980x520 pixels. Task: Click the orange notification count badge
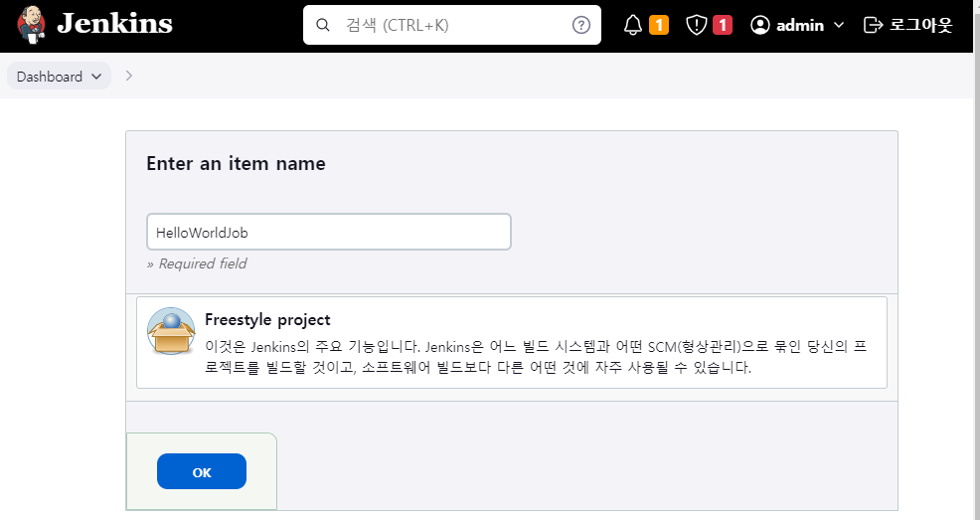[659, 25]
